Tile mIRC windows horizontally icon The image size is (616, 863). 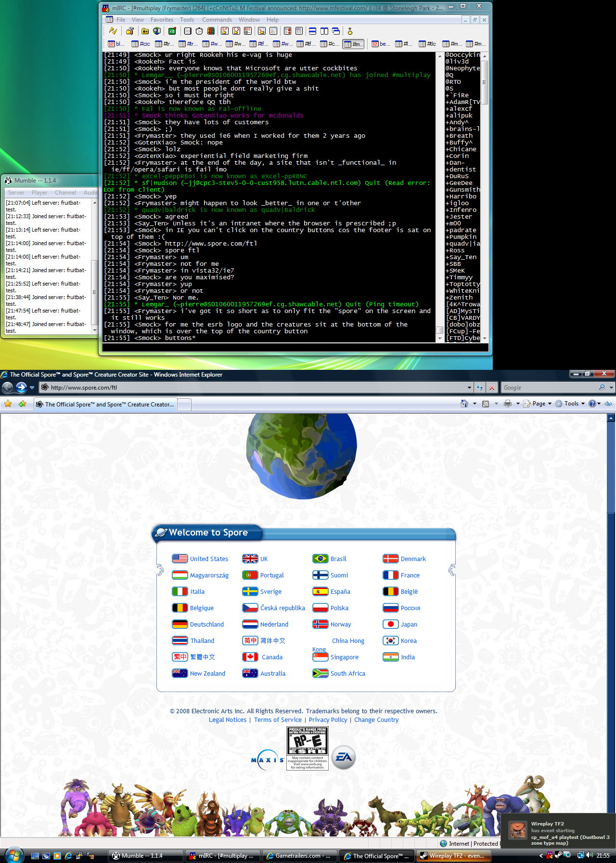(x=312, y=31)
